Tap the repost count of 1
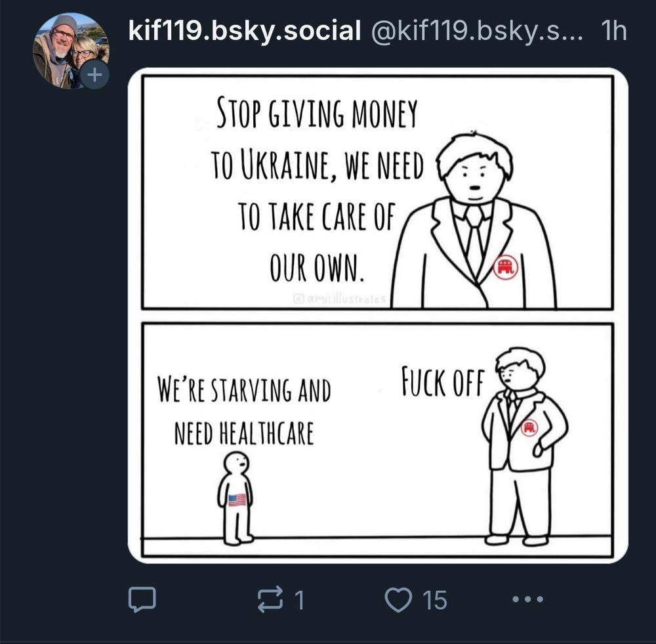This screenshot has width=656, height=644. pyautogui.click(x=298, y=600)
